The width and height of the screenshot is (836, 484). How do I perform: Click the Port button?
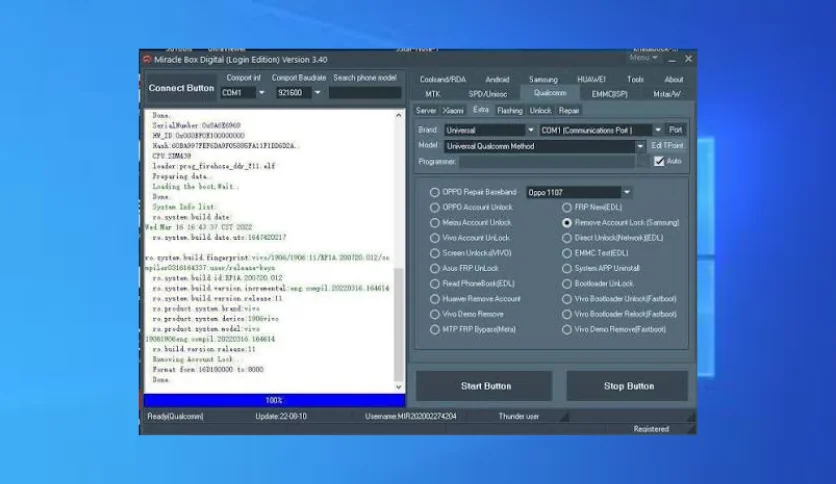coord(676,130)
